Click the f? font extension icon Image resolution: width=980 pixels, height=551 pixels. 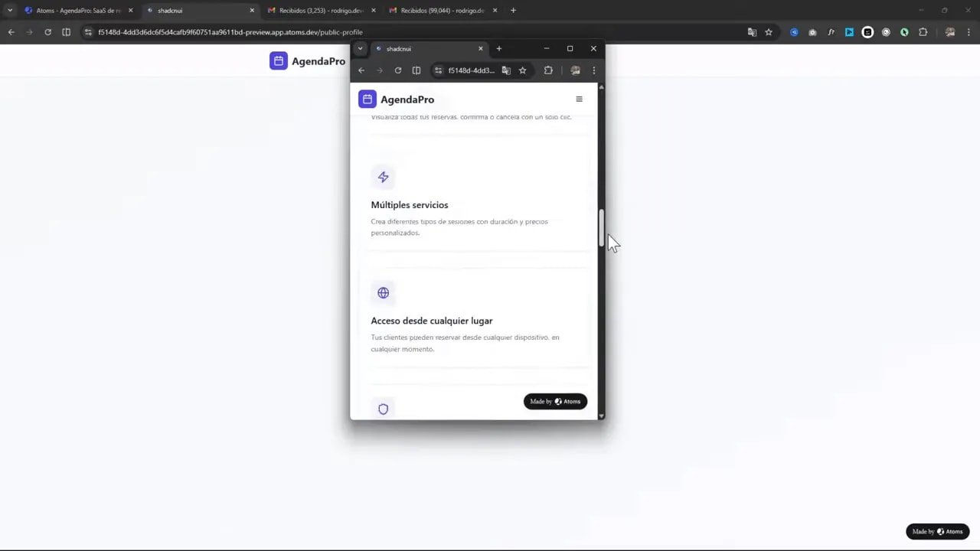pos(831,32)
